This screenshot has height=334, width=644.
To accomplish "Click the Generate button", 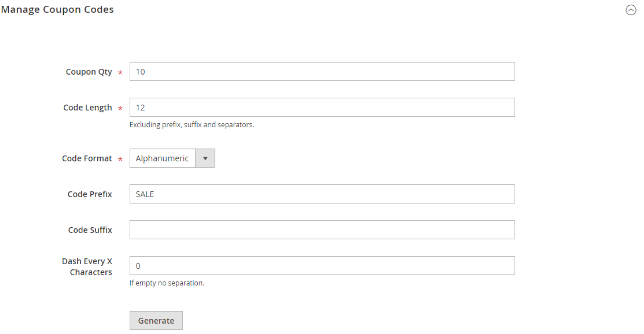I will (156, 320).
